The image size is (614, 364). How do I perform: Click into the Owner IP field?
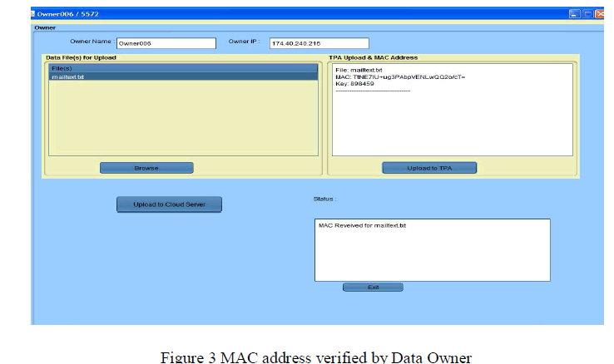coord(318,43)
